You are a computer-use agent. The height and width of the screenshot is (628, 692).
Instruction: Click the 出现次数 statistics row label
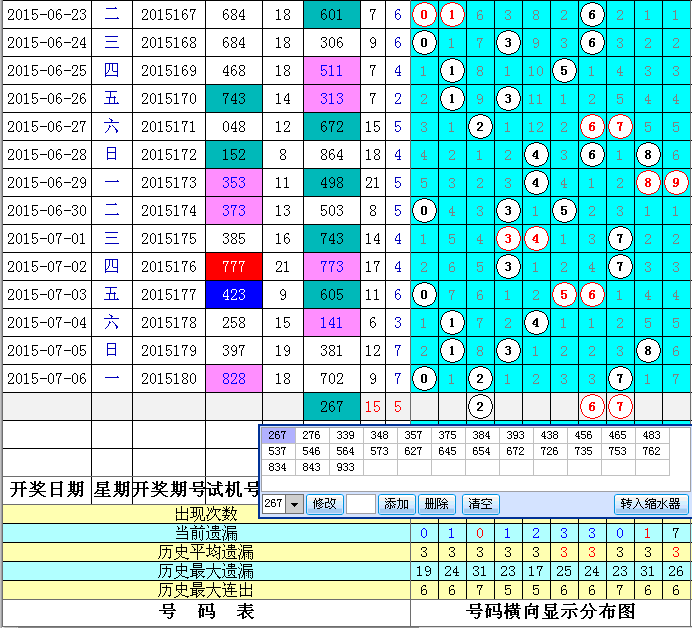[206, 514]
